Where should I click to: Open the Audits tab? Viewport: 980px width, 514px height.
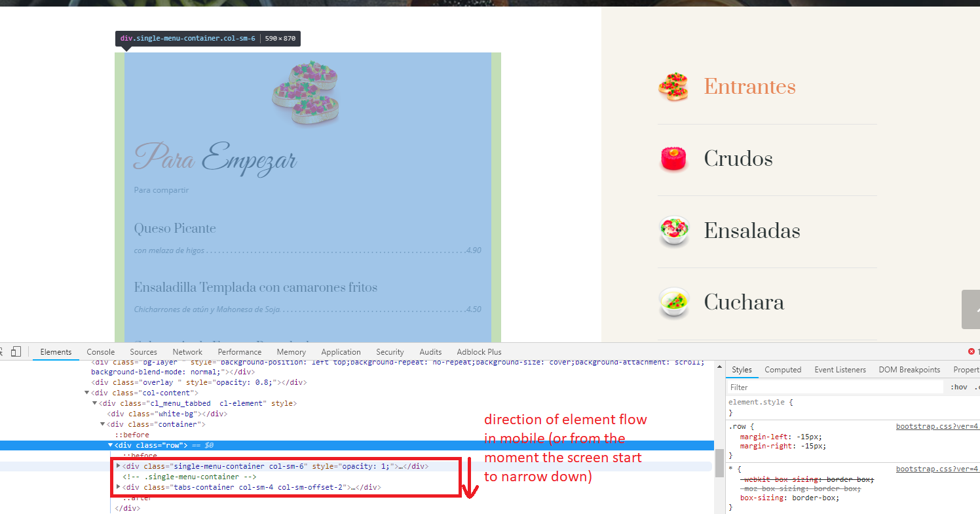pos(430,352)
